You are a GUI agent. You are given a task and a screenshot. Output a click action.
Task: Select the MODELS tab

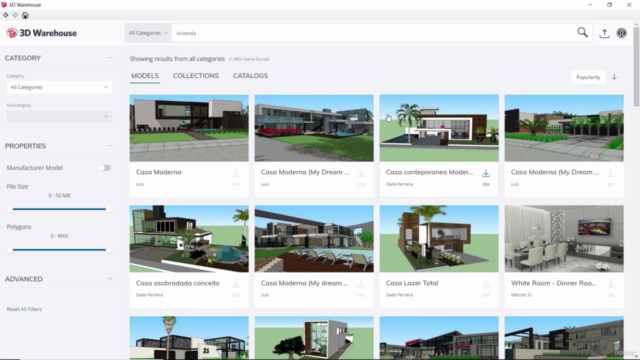[145, 76]
